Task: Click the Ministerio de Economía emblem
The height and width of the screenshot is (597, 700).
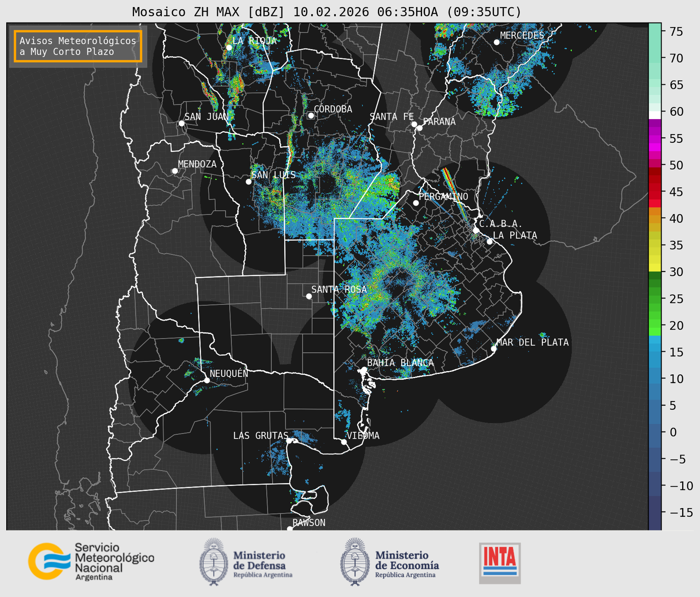Action: tap(355, 562)
